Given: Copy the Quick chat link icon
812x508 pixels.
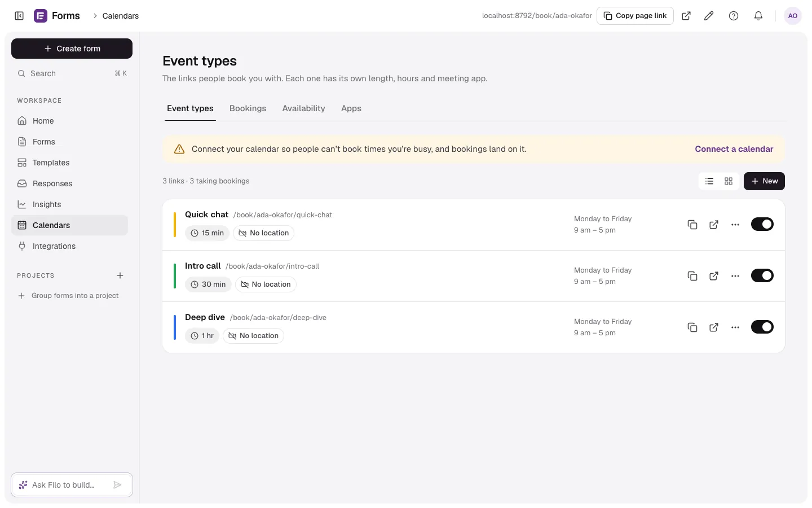Looking at the screenshot, I should [x=692, y=225].
